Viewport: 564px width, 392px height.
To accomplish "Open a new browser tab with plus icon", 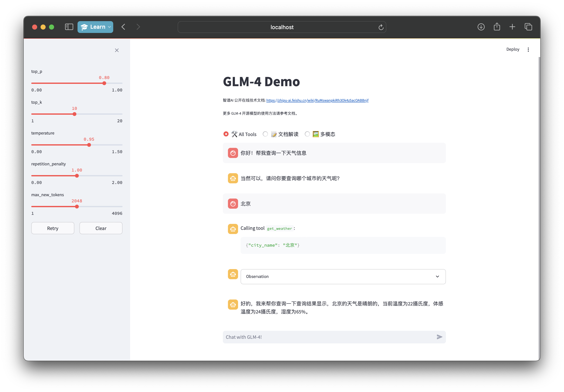I will (512, 27).
